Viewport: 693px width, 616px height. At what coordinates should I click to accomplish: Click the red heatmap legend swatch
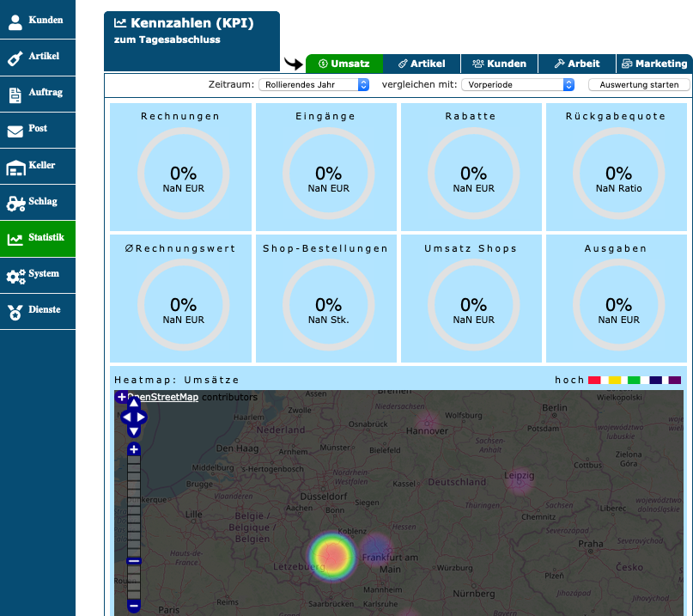[x=593, y=380]
